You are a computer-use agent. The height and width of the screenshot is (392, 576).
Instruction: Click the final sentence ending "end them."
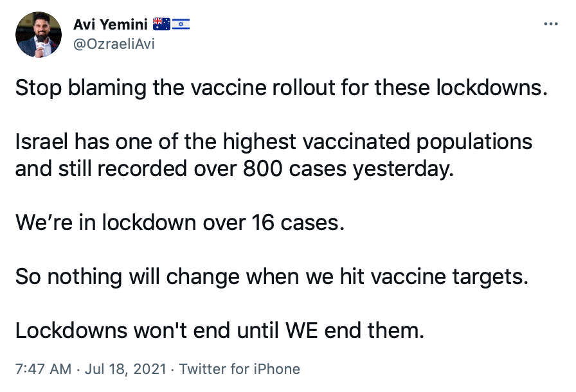(x=220, y=330)
